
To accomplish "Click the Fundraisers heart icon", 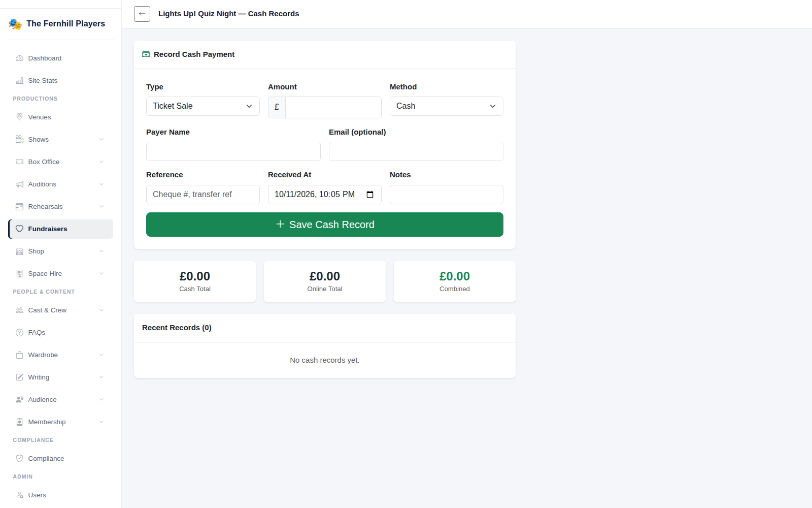I will click(19, 229).
